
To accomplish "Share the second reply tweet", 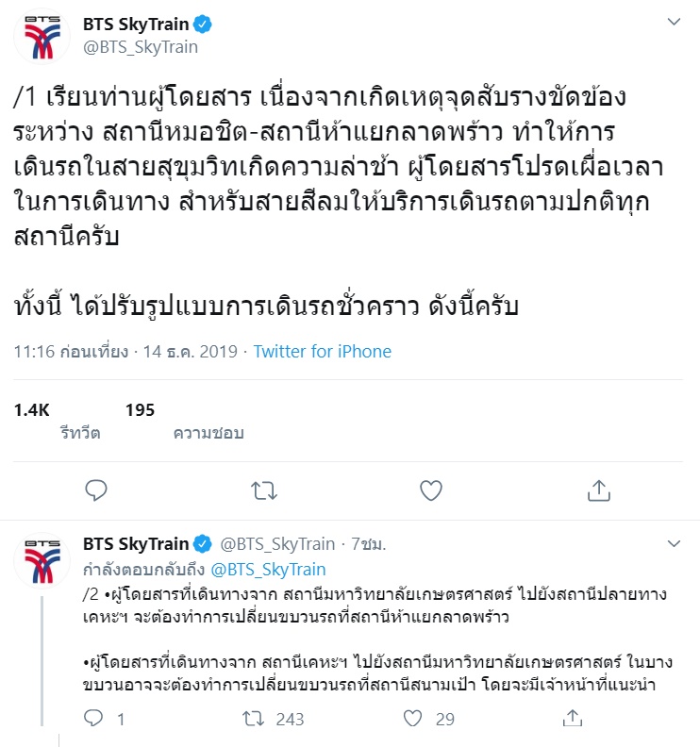I will [x=572, y=719].
